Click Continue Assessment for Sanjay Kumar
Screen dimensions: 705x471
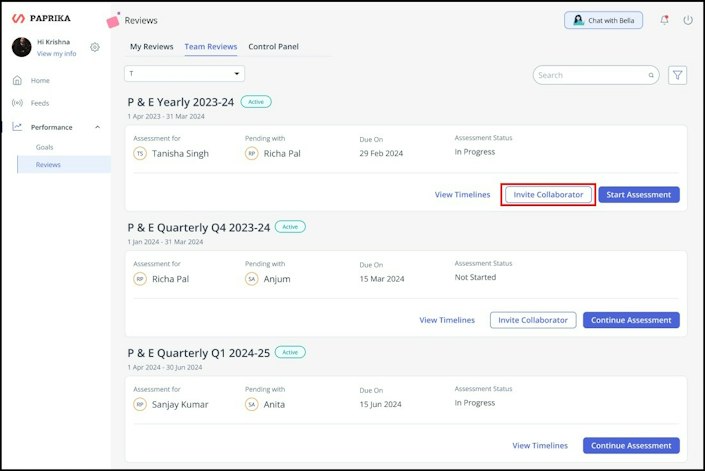pos(631,445)
